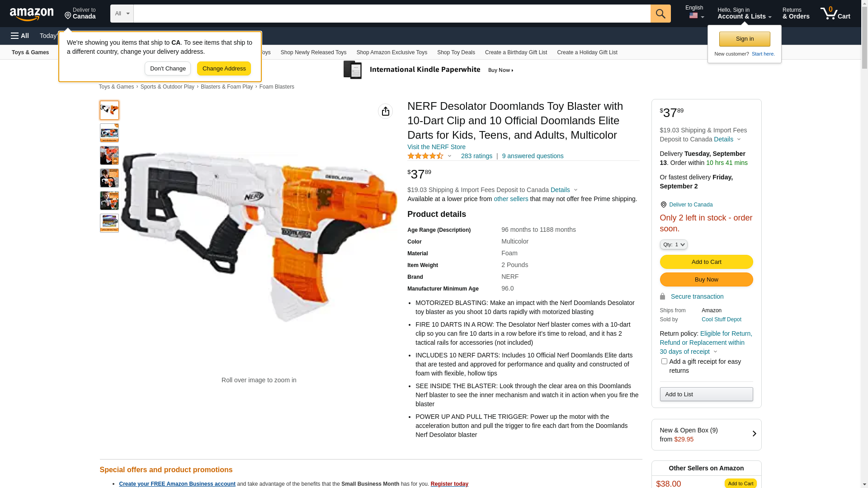Open the Qty quantity dropdown

pyautogui.click(x=674, y=244)
